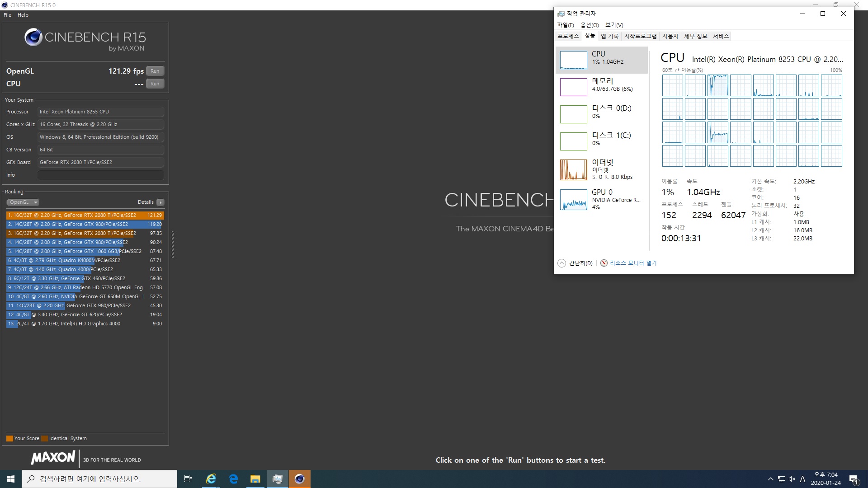Expand ranking Details arrow button
Screen dimensions: 868x488
[x=160, y=202]
